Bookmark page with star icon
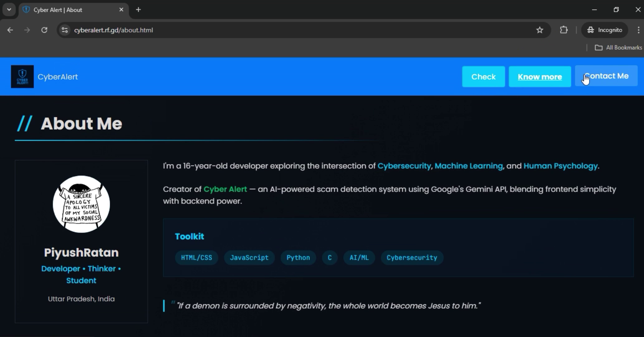 click(540, 30)
